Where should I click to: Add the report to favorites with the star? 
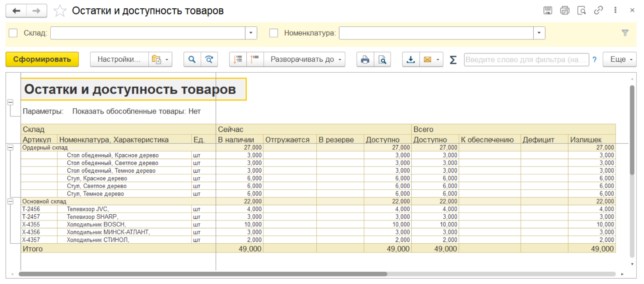pyautogui.click(x=60, y=11)
